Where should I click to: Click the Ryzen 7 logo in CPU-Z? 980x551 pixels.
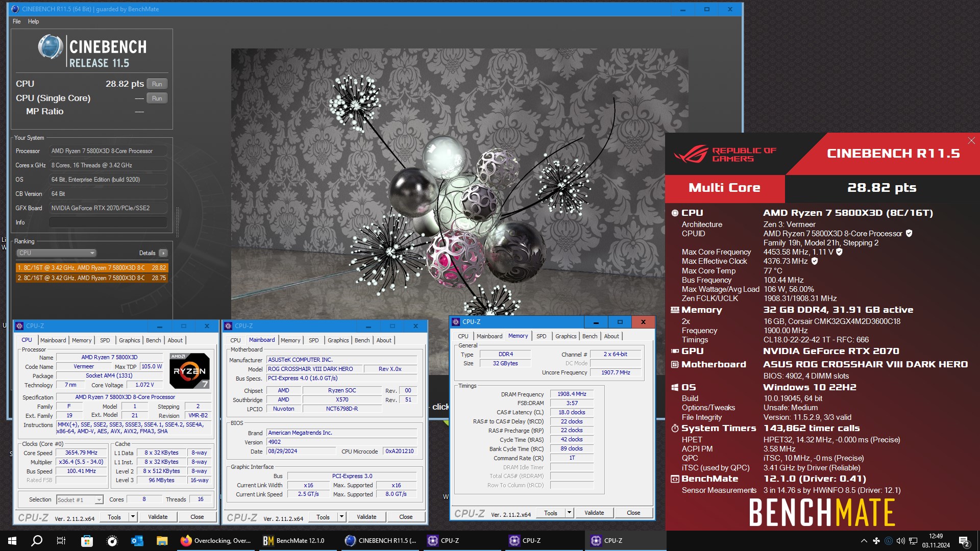[189, 370]
